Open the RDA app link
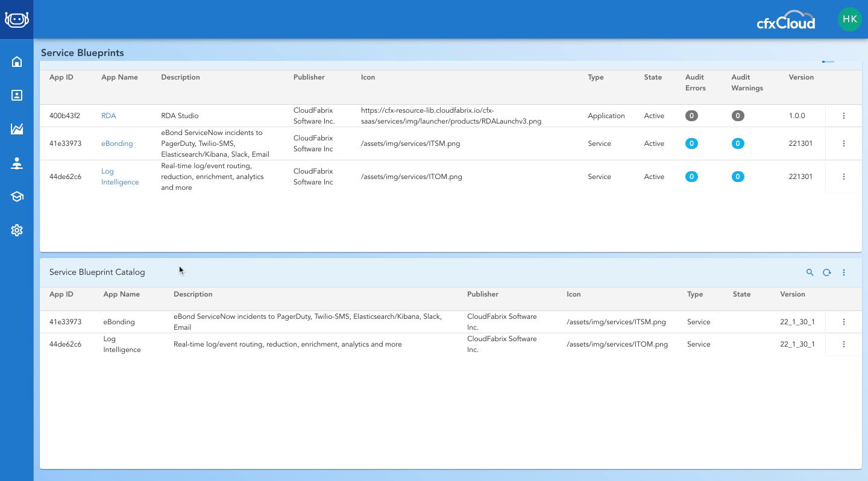This screenshot has width=868, height=481. click(x=108, y=116)
